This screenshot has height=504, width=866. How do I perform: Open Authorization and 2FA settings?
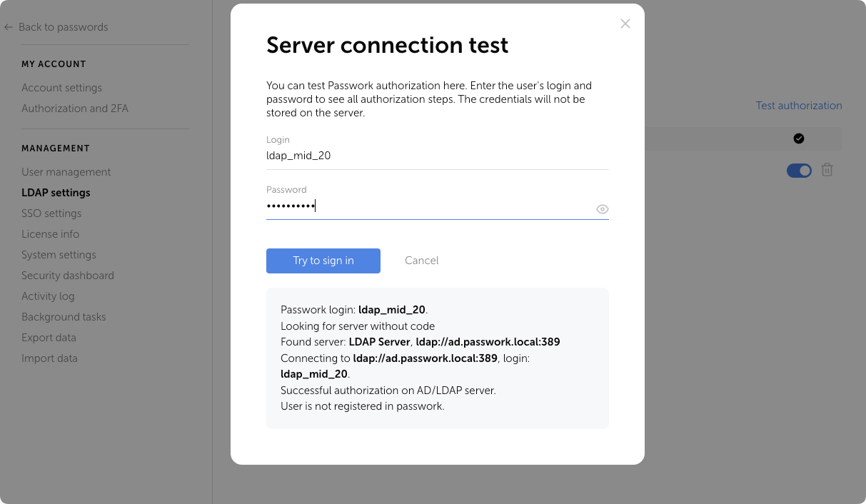pos(74,108)
